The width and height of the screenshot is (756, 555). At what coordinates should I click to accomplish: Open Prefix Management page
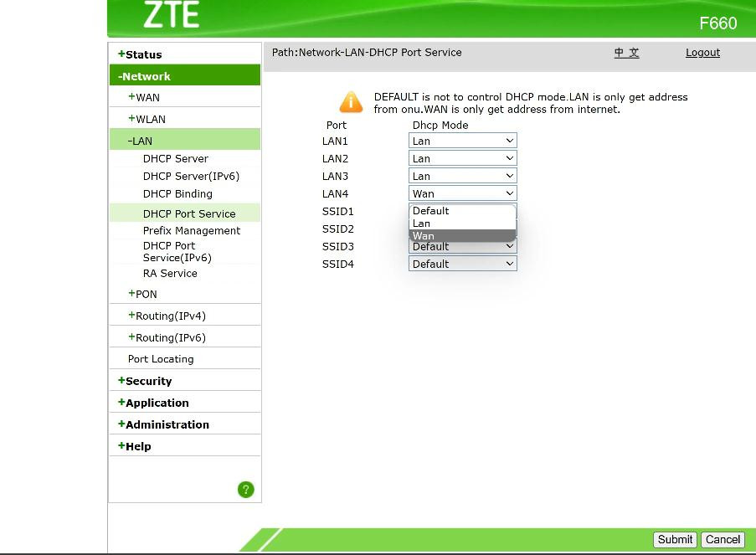click(x=192, y=230)
